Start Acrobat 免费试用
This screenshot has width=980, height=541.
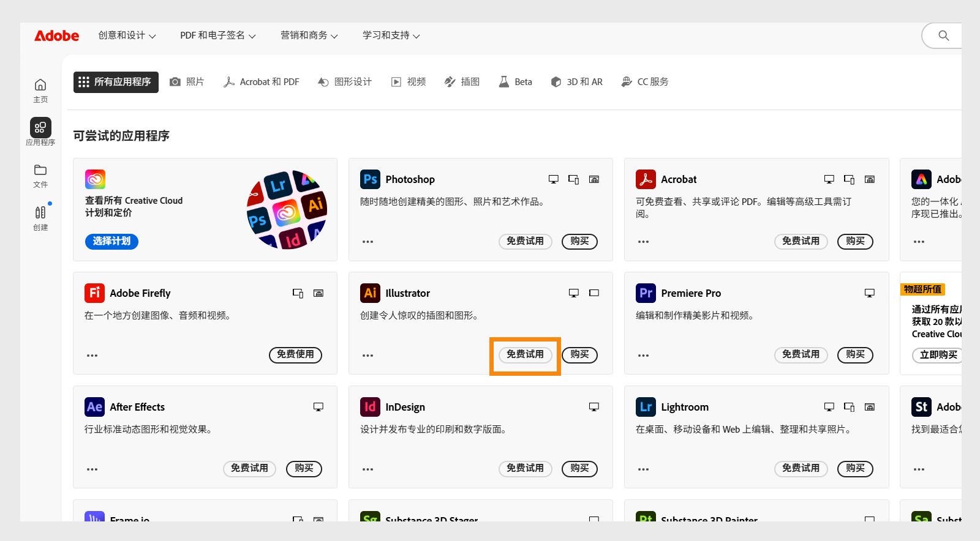pyautogui.click(x=801, y=242)
